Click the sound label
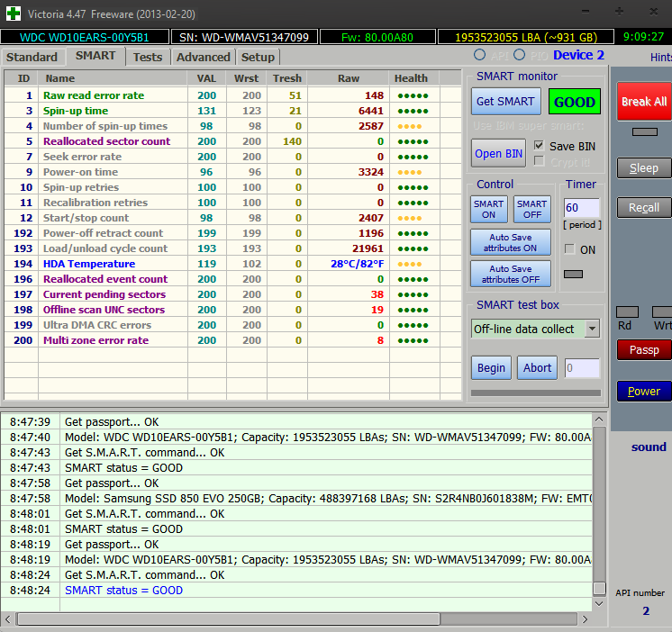The width and height of the screenshot is (672, 632). pos(649,447)
